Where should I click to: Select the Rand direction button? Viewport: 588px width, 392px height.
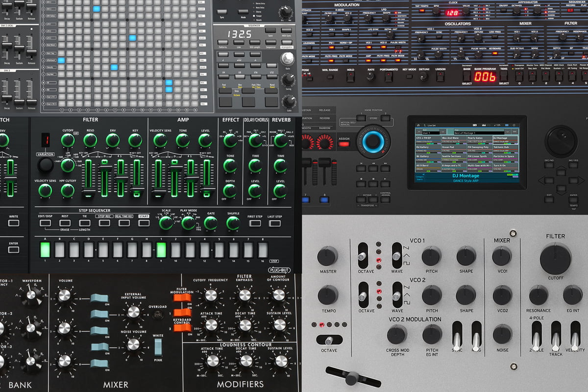tap(272, 76)
